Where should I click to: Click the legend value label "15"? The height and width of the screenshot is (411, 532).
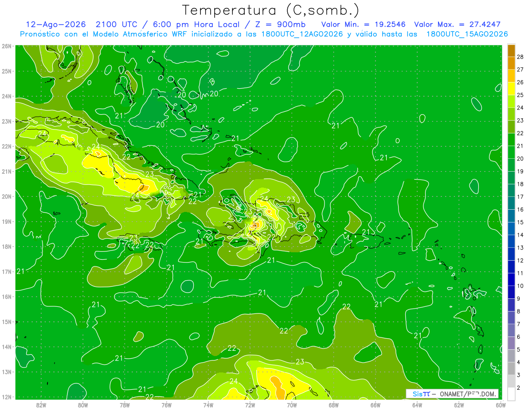(x=520, y=222)
